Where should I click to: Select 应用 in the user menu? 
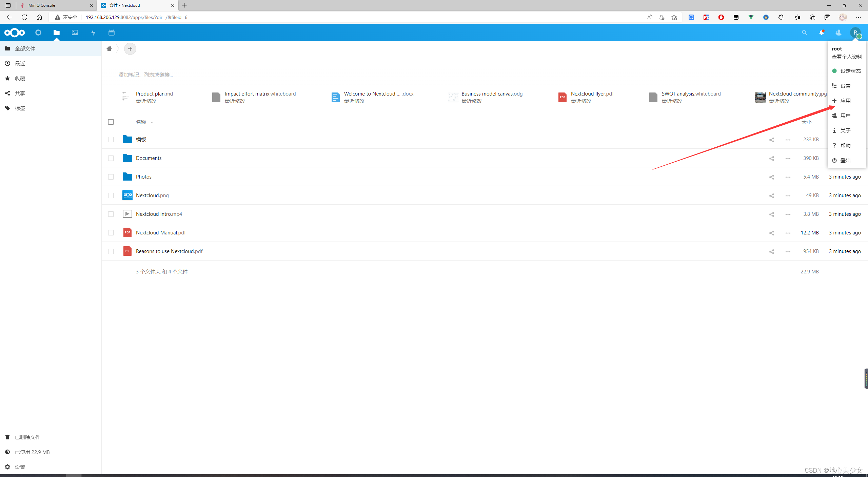pyautogui.click(x=845, y=101)
